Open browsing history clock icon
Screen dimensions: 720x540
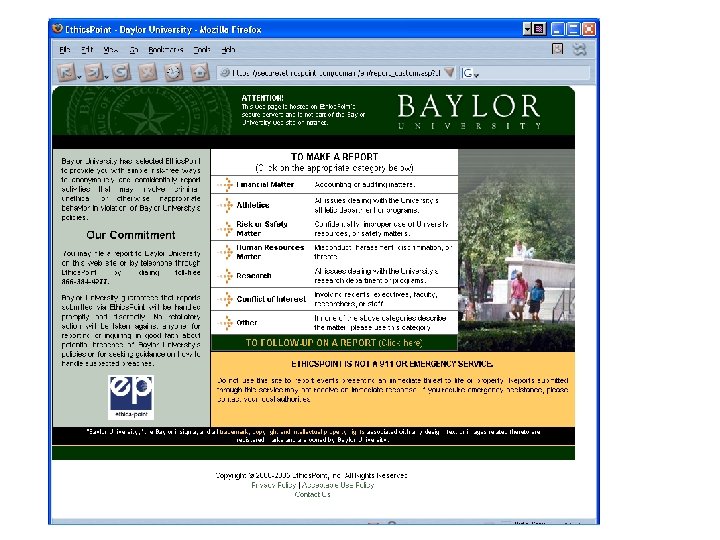tap(174, 72)
